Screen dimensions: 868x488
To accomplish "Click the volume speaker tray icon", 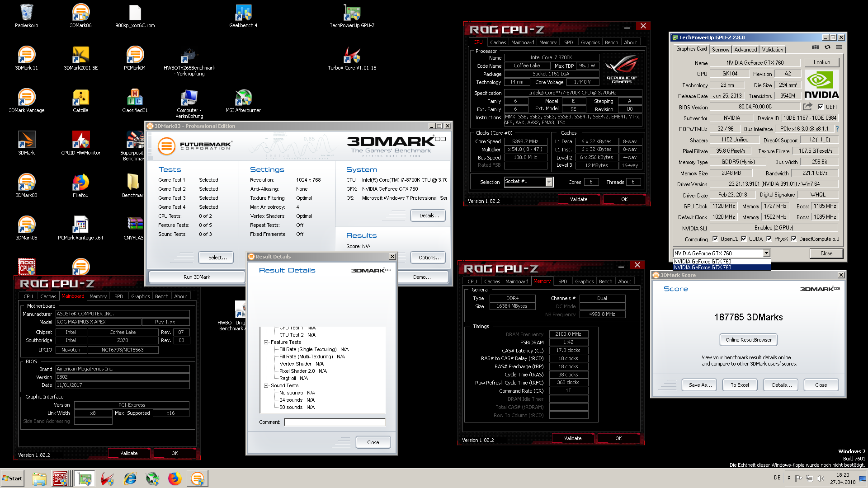I will click(820, 478).
